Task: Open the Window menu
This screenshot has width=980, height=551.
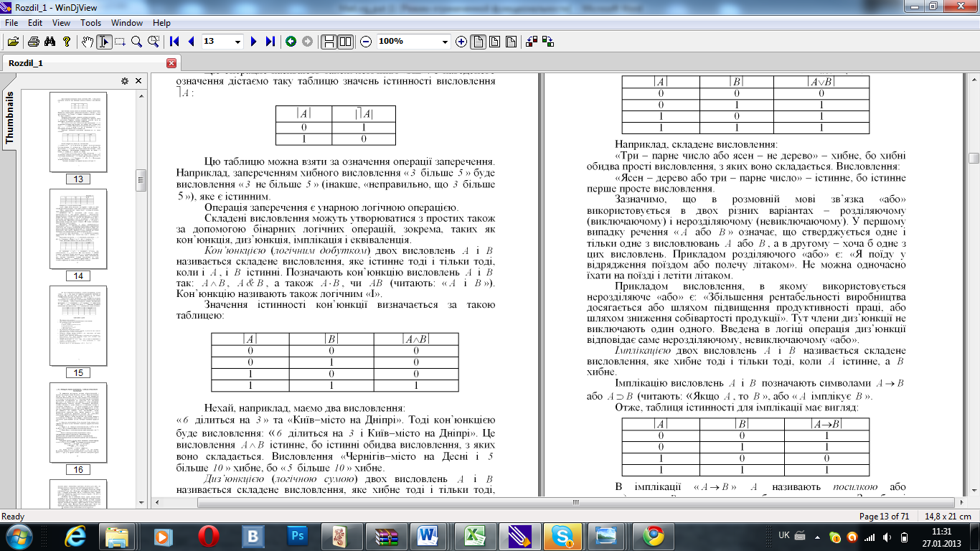Action: click(127, 23)
